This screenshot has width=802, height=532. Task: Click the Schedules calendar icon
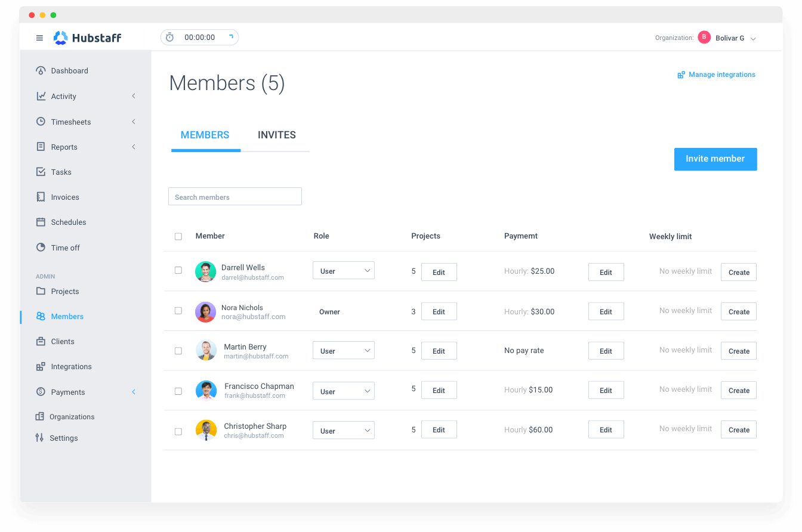40,222
